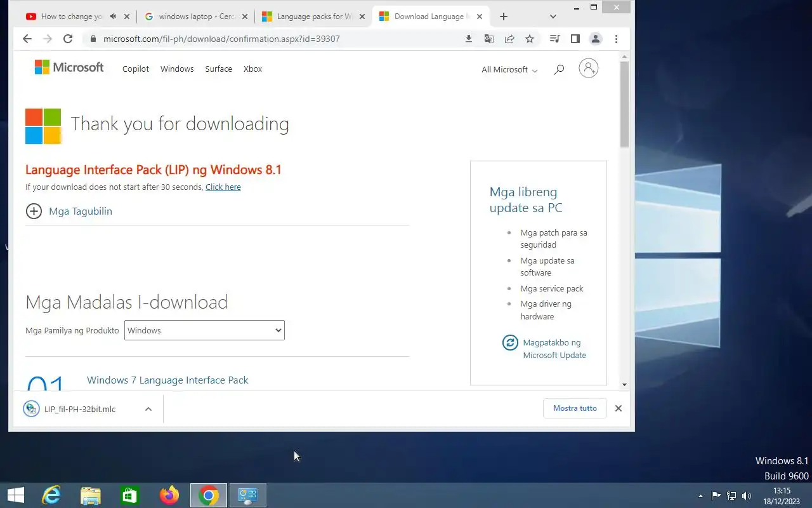
Task: Open the Chrome three-dot menu
Action: 616,39
